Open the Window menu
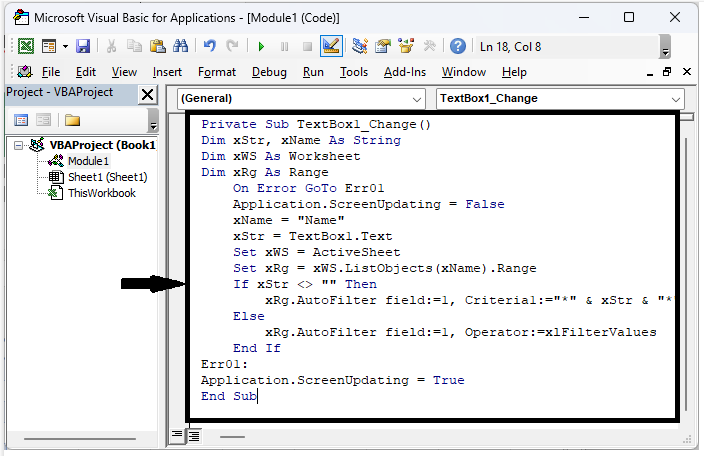The height and width of the screenshot is (456, 704). (x=464, y=72)
